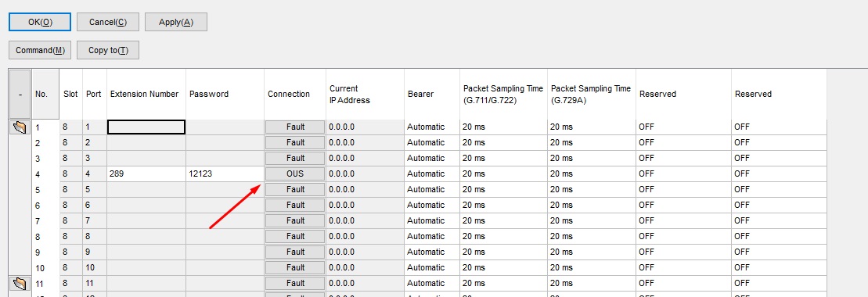Image resolution: width=868 pixels, height=297 pixels.
Task: Confirm with the OK(O) button
Action: click(40, 22)
